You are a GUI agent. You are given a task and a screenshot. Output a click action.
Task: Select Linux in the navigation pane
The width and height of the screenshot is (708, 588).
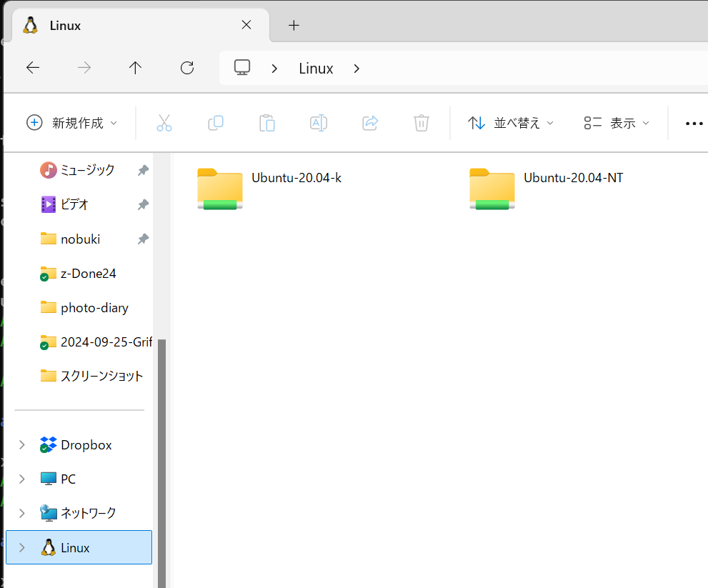click(79, 547)
